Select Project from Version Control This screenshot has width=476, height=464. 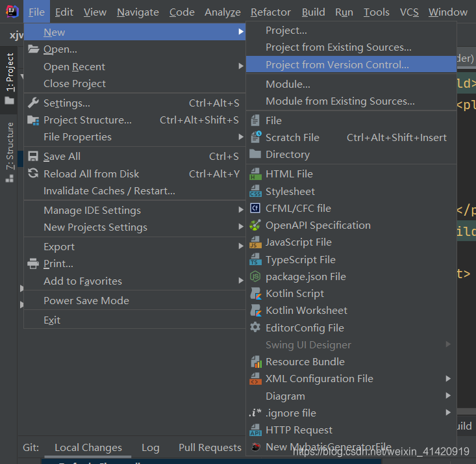pos(351,64)
